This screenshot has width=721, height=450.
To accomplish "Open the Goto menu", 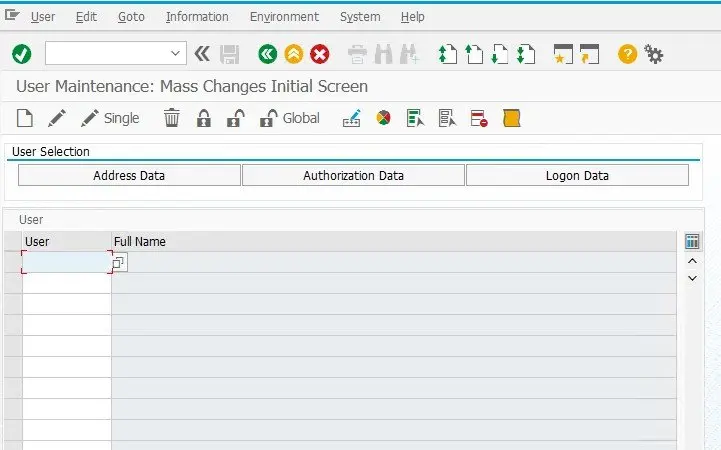I will point(131,17).
